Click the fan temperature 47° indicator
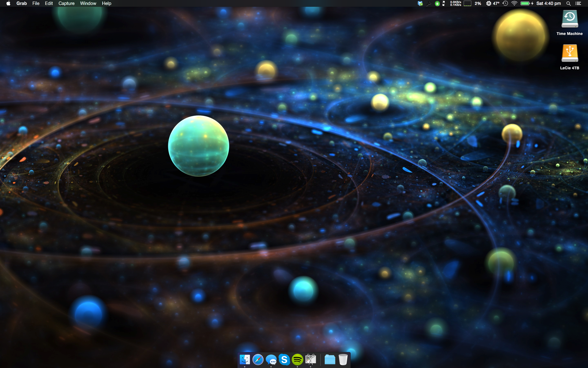588x368 pixels. pos(493,3)
